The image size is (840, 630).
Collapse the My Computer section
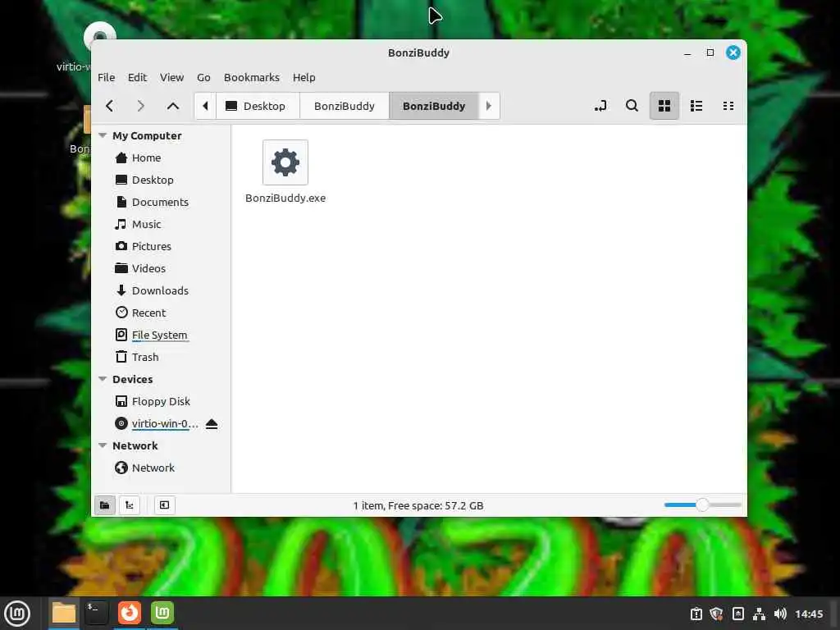pyautogui.click(x=103, y=135)
